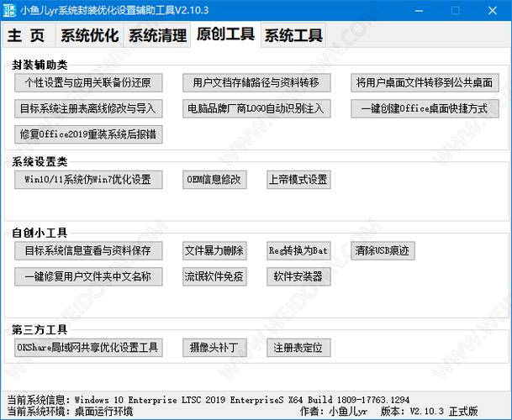Open 用户文档存储路径与资料转移
Image resolution: width=512 pixels, height=420 pixels.
(256, 82)
